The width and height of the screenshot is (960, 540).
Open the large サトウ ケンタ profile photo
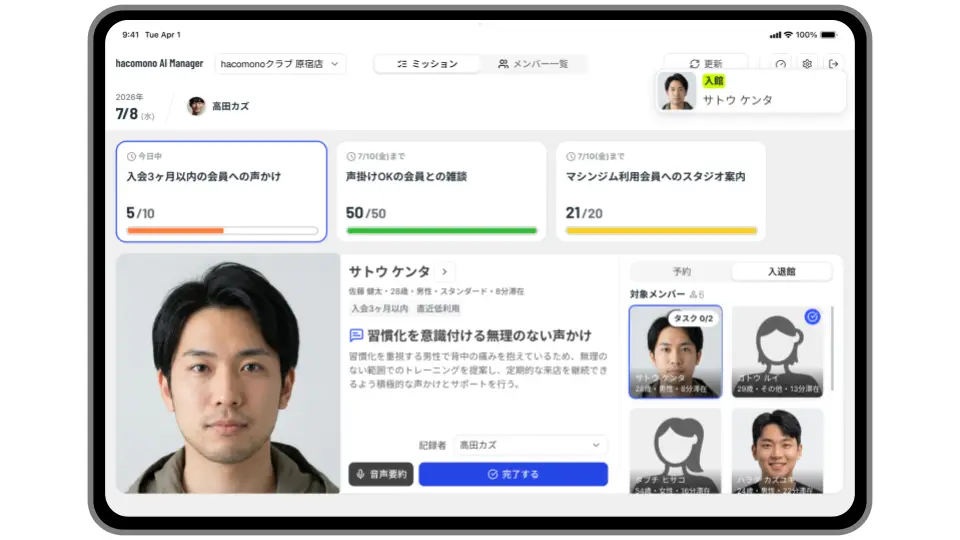tap(228, 373)
